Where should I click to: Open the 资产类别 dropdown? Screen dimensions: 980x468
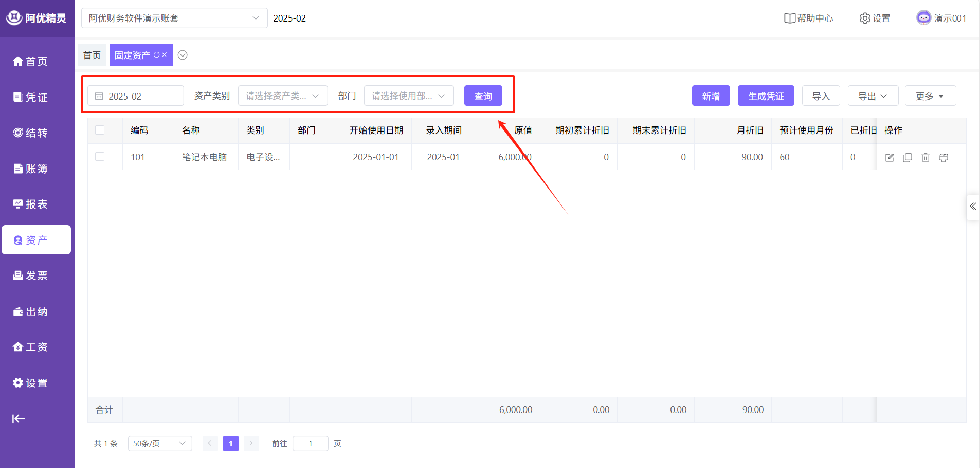[282, 96]
